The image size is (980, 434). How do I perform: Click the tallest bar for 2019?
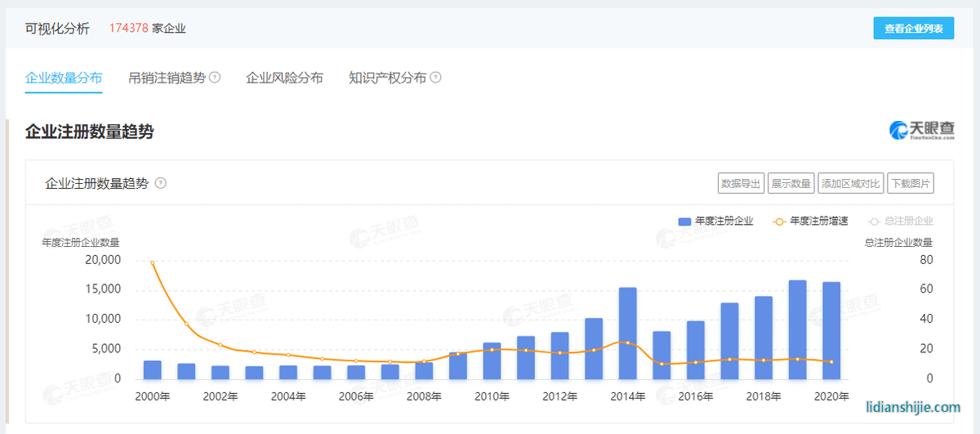(x=797, y=329)
